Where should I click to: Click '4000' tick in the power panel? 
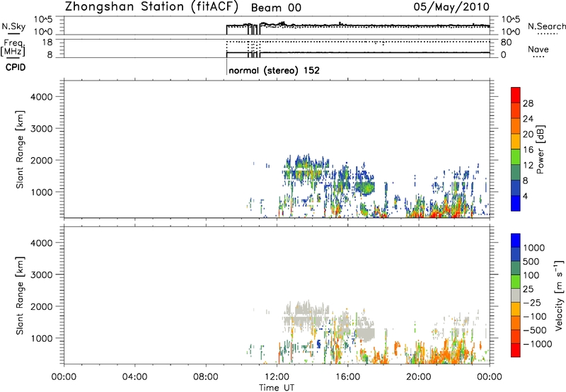pos(42,97)
